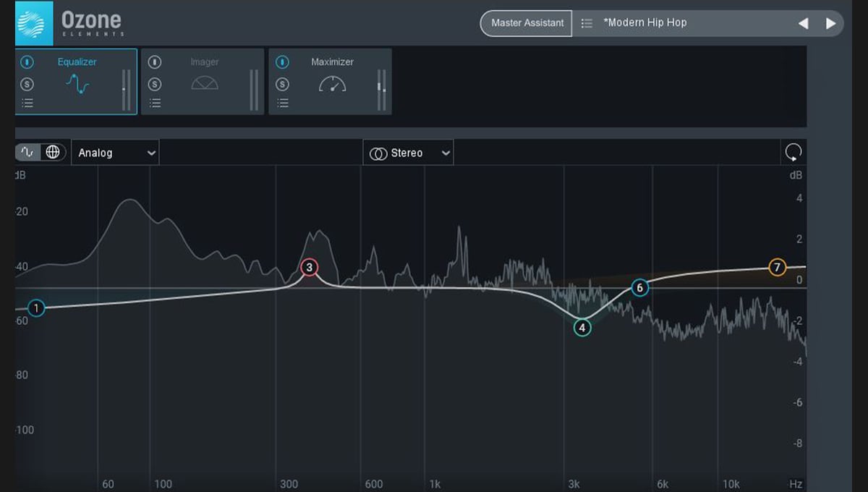Select the Maximizer gauge icon
868x492 pixels.
coord(332,83)
